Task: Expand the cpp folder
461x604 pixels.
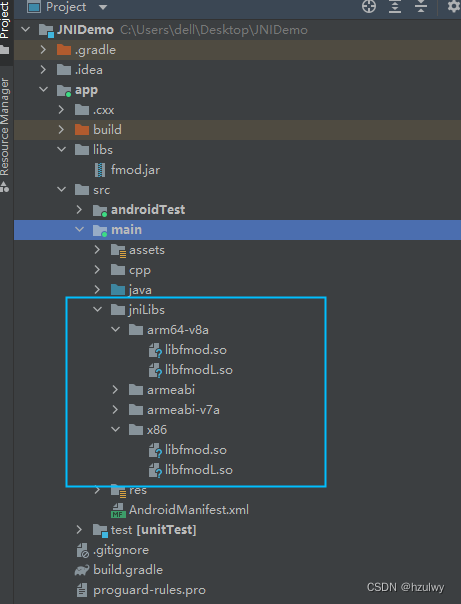Action: (97, 270)
